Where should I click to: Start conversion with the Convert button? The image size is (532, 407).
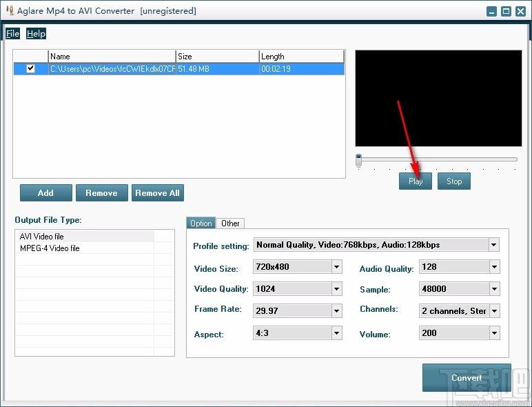pos(467,378)
